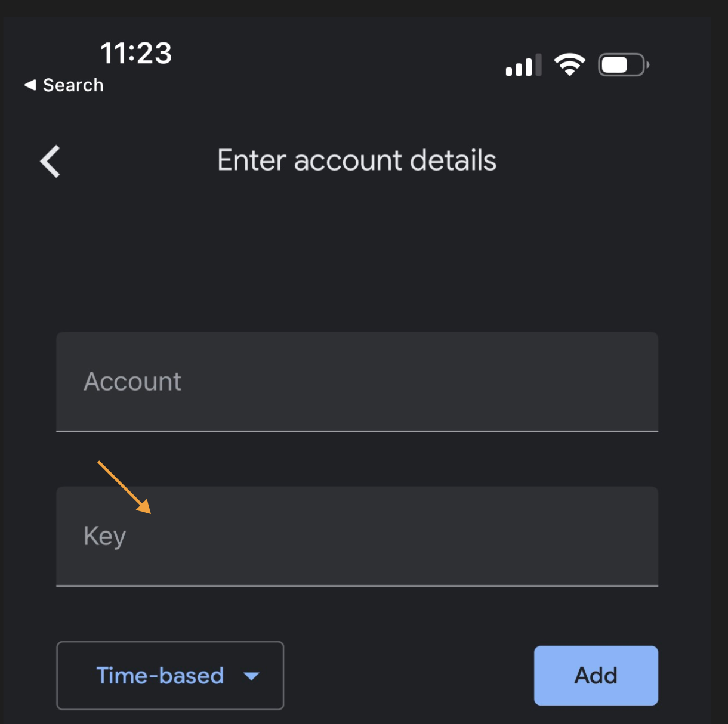Tap the back chevron arrow
The image size is (728, 724).
pos(51,161)
